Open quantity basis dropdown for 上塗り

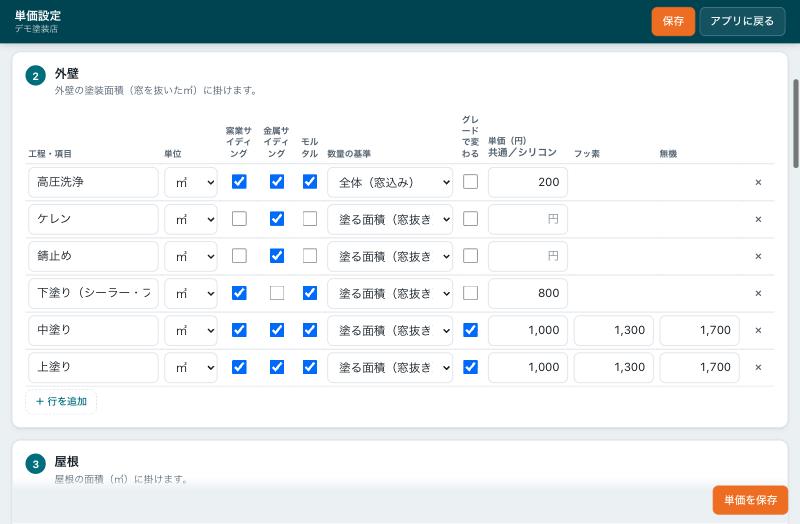click(x=390, y=367)
